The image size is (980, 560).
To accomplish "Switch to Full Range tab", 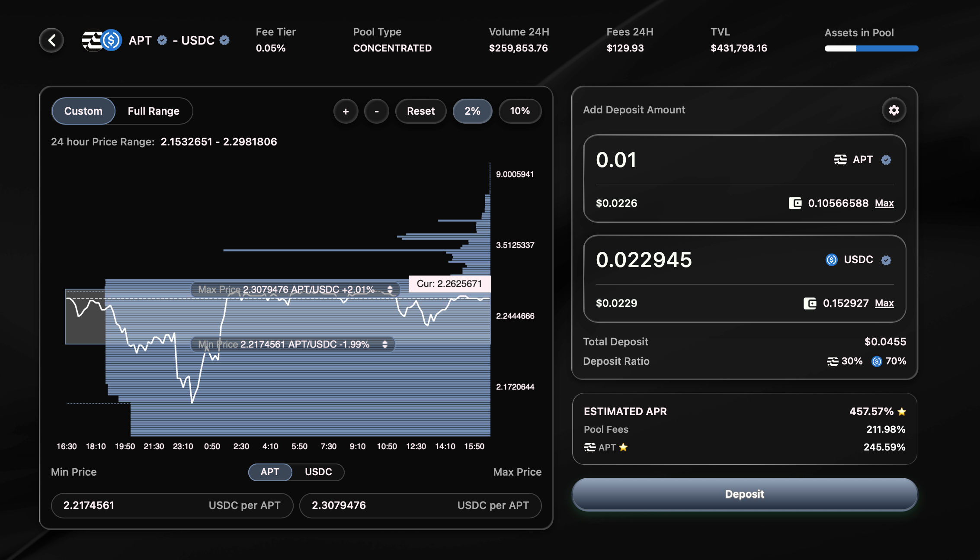I will 153,111.
